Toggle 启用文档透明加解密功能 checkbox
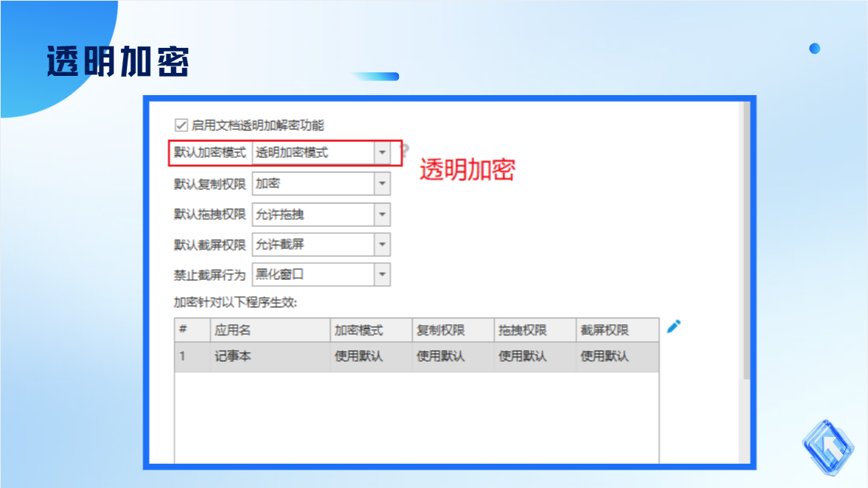 coord(181,125)
